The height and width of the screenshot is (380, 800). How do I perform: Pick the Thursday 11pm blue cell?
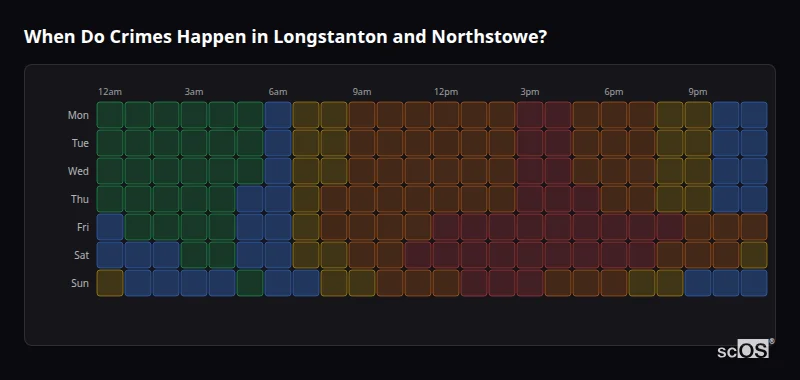[754, 199]
